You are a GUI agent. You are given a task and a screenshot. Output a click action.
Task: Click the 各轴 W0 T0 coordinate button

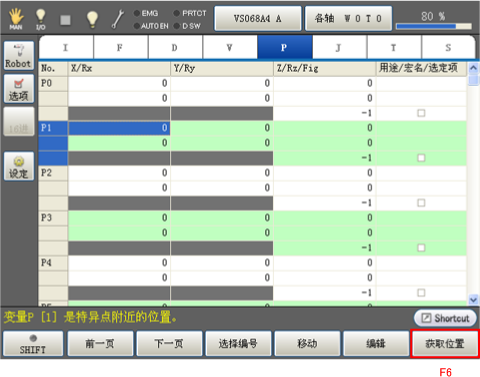(348, 19)
